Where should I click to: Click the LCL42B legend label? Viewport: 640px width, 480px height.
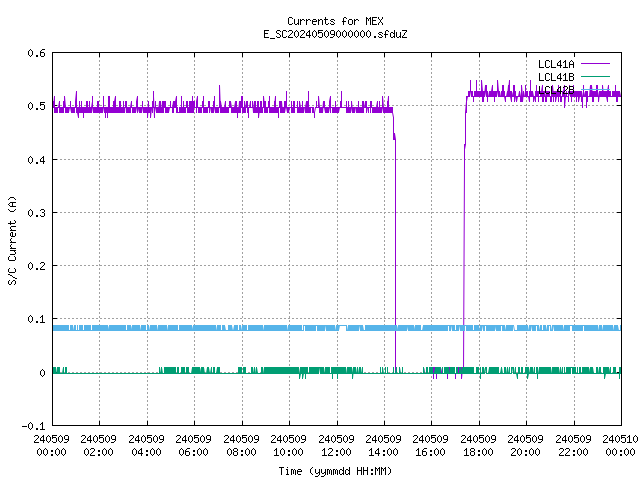556,90
